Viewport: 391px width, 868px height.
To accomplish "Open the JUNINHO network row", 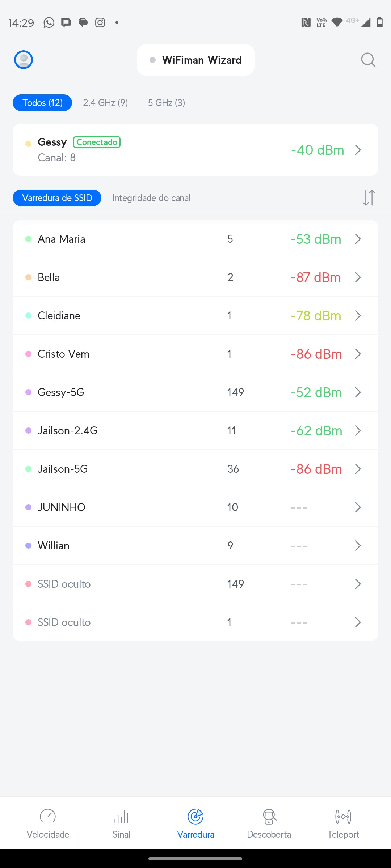I will 195,507.
